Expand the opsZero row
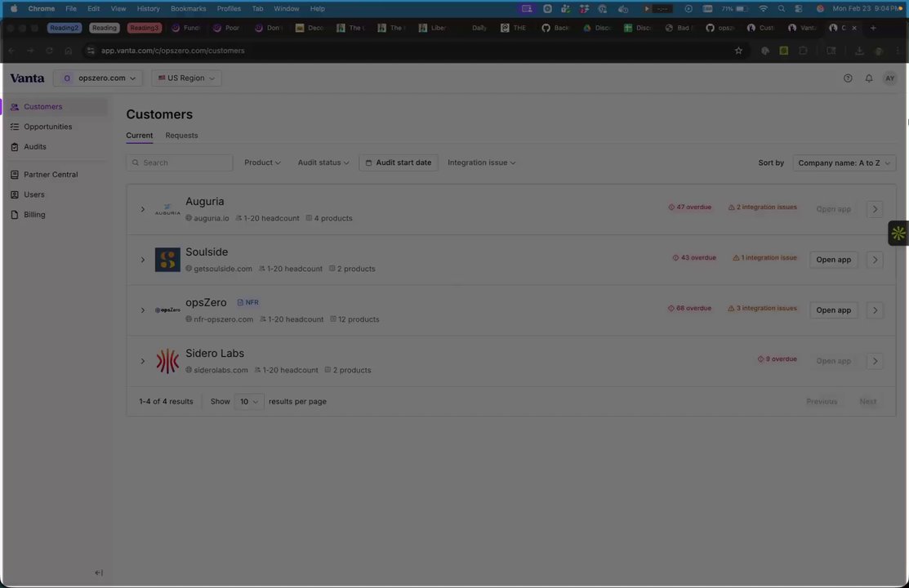This screenshot has width=909, height=588. [143, 310]
